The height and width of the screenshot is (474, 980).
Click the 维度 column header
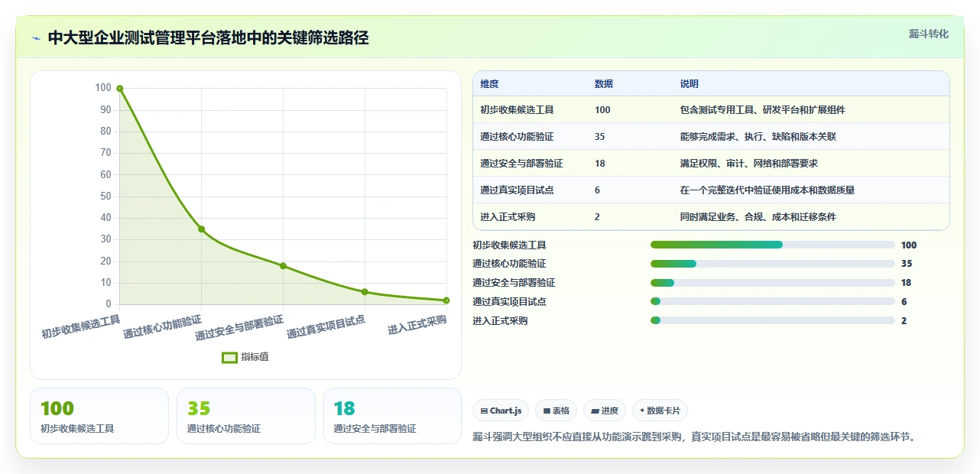coord(489,84)
